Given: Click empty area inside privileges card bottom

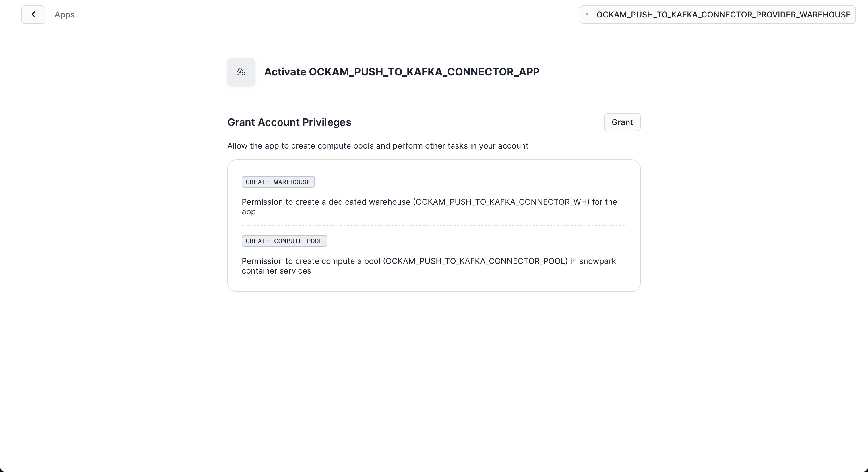Looking at the screenshot, I should point(434,284).
